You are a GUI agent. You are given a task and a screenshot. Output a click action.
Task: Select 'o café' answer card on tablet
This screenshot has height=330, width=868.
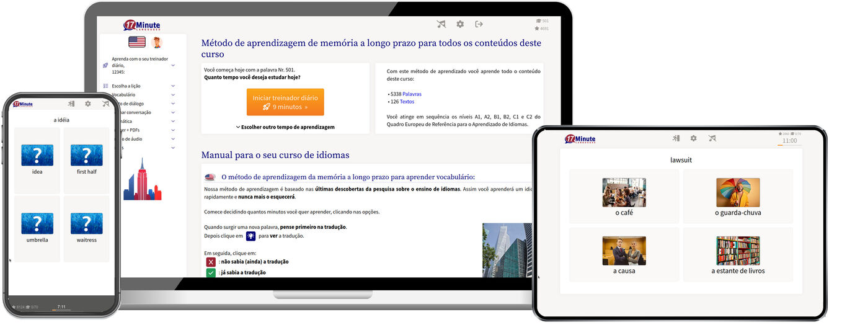pyautogui.click(x=624, y=197)
